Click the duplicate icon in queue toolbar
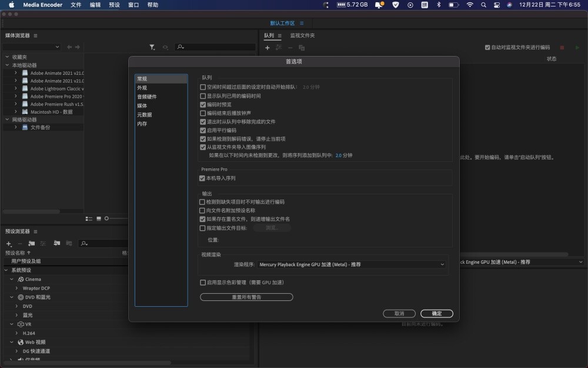 coord(302,48)
